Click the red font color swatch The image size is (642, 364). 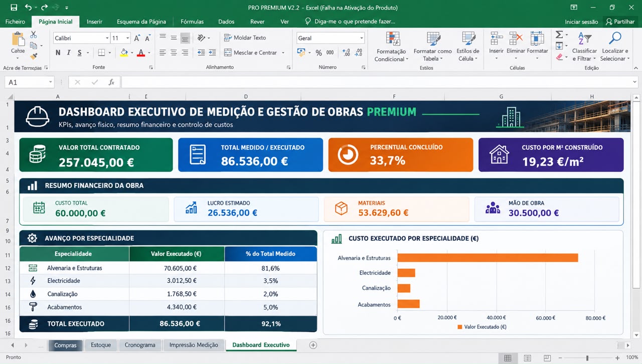[x=141, y=53]
